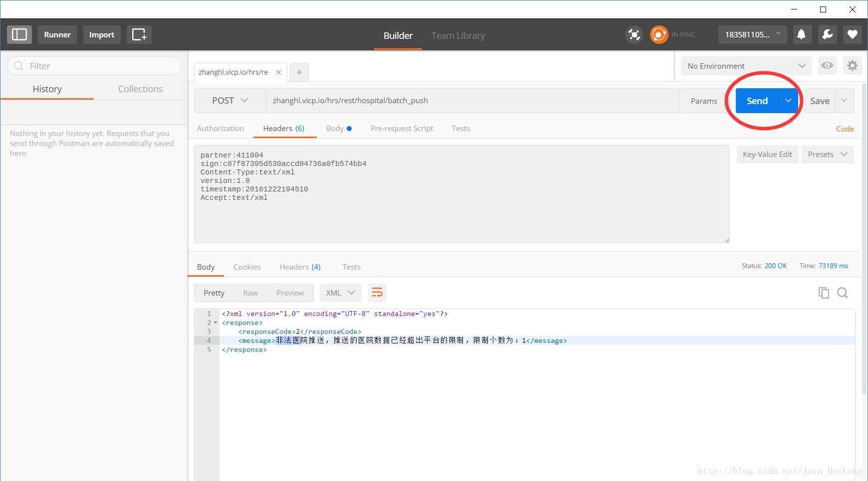Screen dimensions: 868x481
Task: Switch to Team Library tab
Action: point(458,35)
